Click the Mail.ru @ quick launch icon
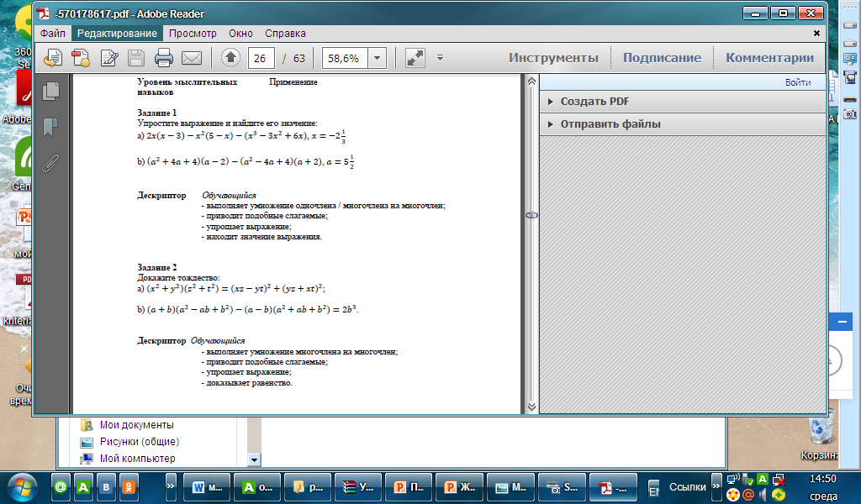 coord(61,486)
